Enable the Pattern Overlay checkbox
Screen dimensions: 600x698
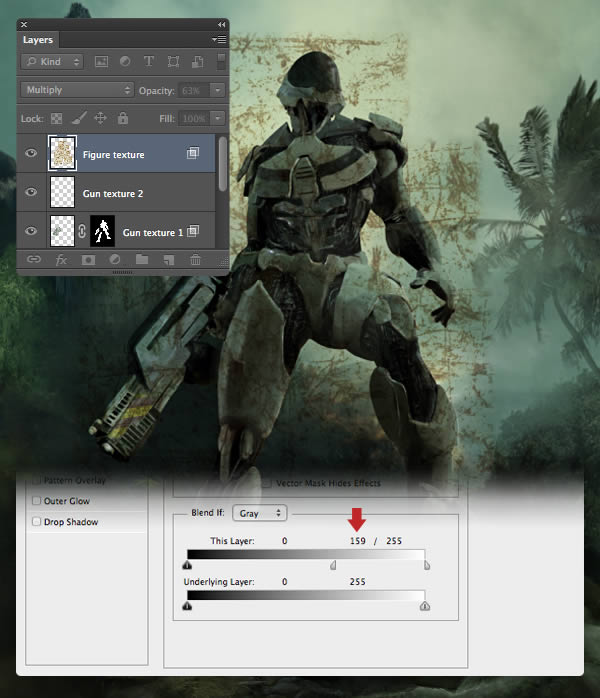click(36, 480)
